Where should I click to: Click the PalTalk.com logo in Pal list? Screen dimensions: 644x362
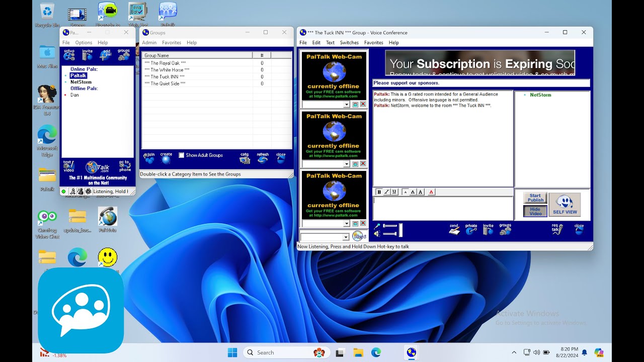[x=97, y=167]
